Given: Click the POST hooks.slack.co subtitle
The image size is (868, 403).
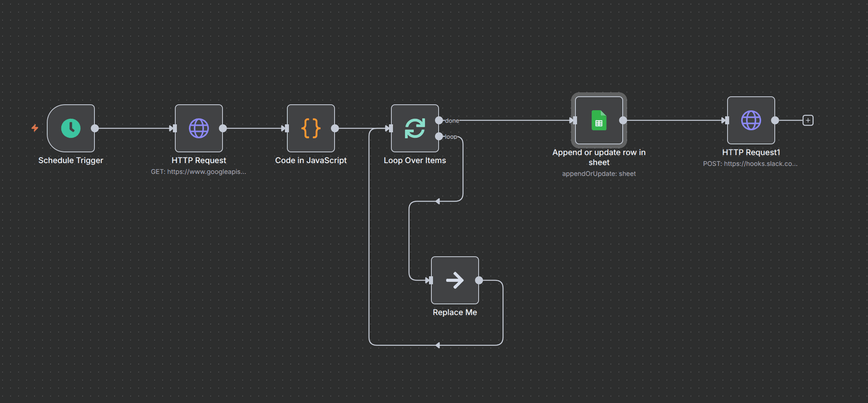Looking at the screenshot, I should click(750, 164).
